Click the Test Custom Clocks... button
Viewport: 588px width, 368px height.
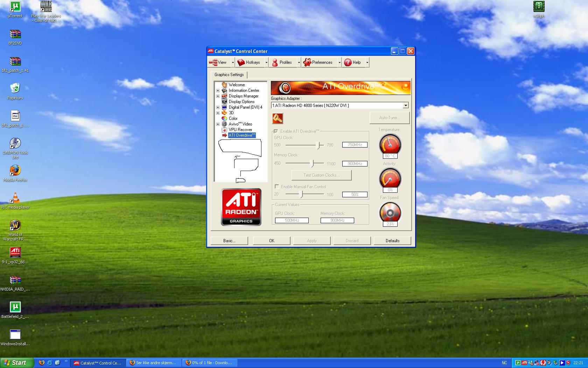321,175
